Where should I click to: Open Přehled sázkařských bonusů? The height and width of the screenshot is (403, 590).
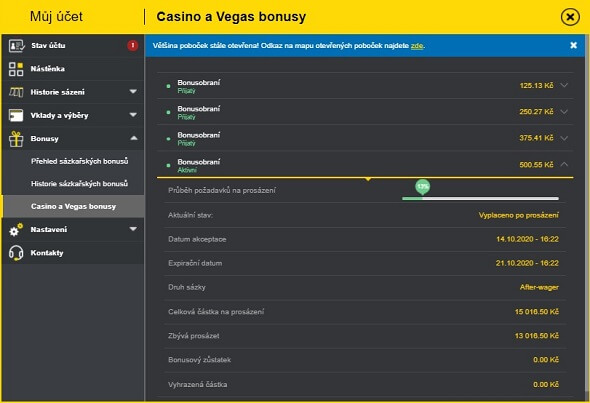tap(79, 161)
